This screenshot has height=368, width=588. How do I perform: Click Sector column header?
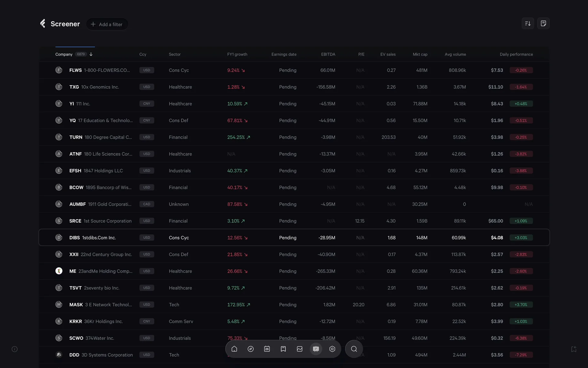click(x=175, y=54)
